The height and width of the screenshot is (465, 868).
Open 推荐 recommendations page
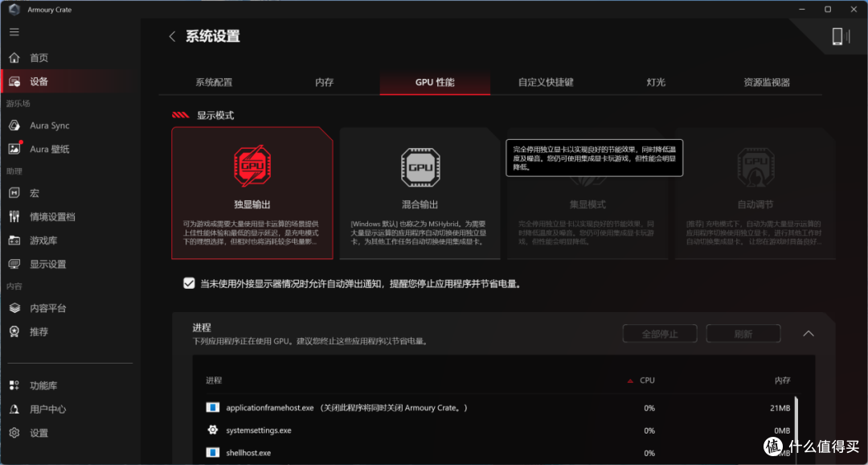click(39, 332)
